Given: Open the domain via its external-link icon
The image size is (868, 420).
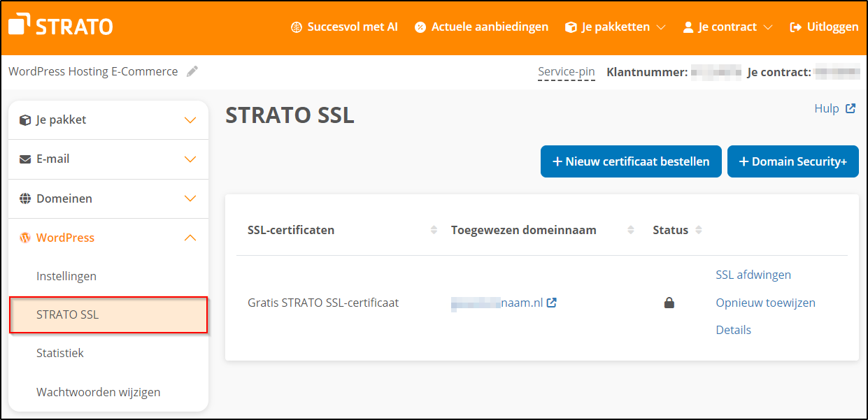Looking at the screenshot, I should click(552, 302).
